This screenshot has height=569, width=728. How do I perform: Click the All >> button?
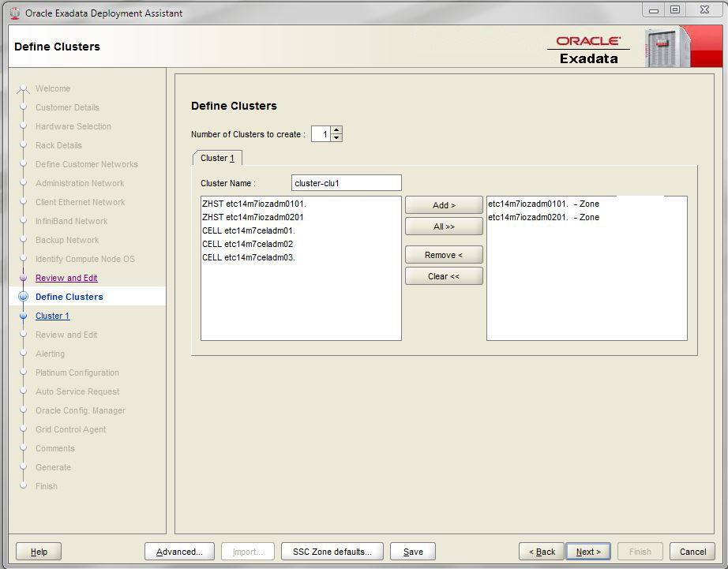[444, 226]
